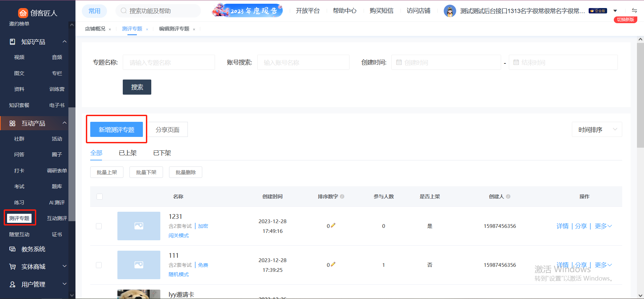This screenshot has height=299, width=644.
Task: Click the info icon beside 创建人 header
Action: pyautogui.click(x=508, y=197)
